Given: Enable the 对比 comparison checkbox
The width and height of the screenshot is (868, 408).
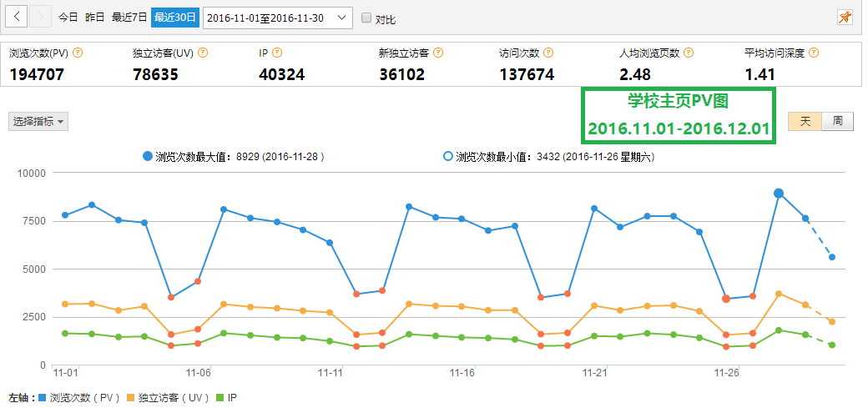Looking at the screenshot, I should pos(366,18).
